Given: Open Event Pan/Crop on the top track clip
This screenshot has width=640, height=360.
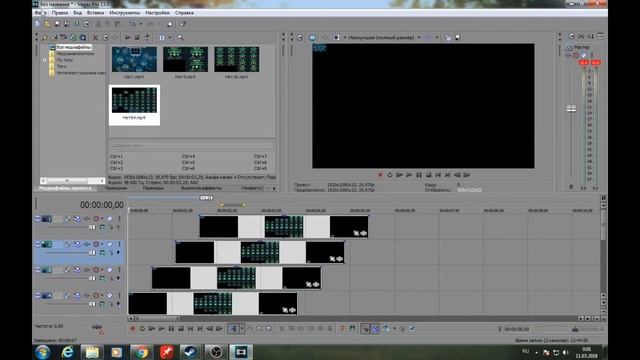Looking at the screenshot, I should (x=356, y=233).
